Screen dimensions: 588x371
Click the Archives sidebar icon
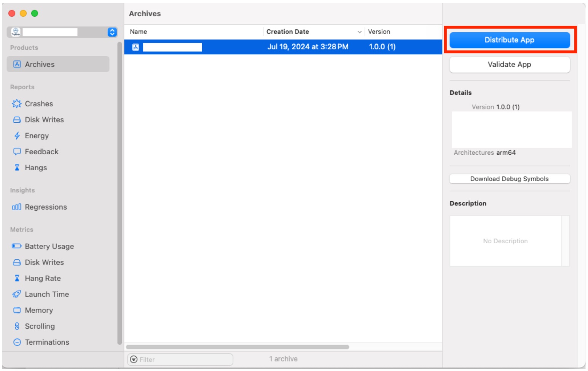(x=17, y=64)
